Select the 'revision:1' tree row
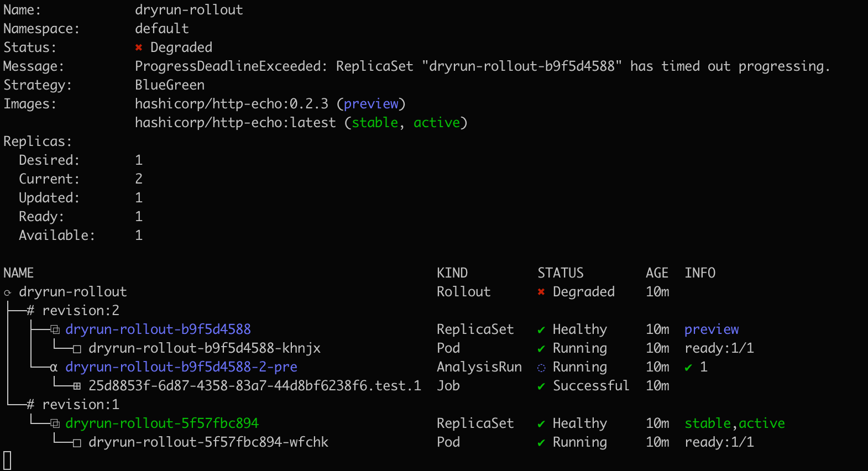 point(73,405)
